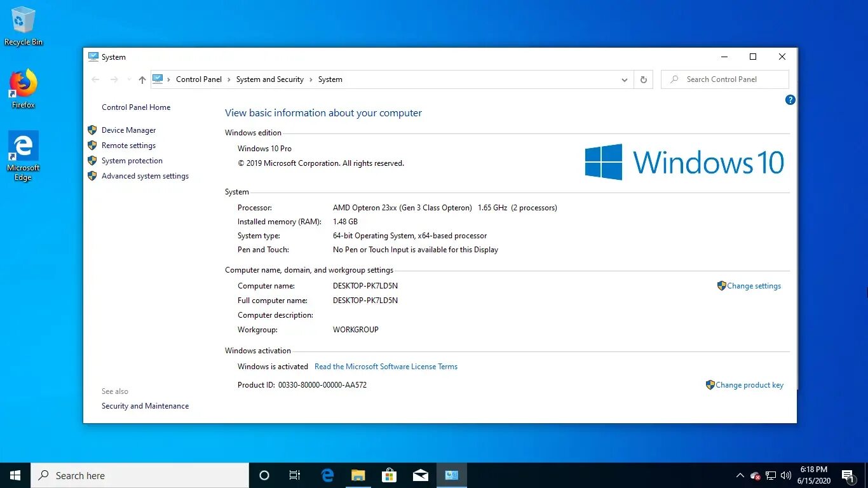Minimize the System window
868x488 pixels.
click(x=724, y=57)
